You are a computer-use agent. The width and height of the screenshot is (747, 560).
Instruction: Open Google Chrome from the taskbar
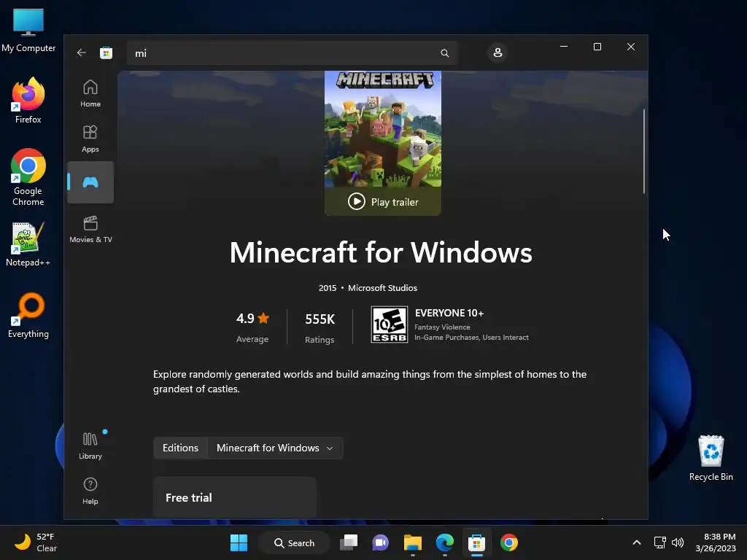508,542
